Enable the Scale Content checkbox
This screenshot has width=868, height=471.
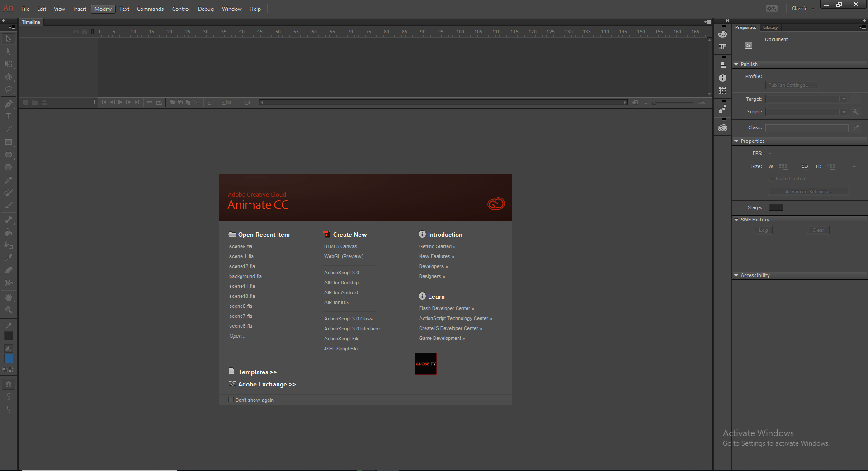point(771,179)
